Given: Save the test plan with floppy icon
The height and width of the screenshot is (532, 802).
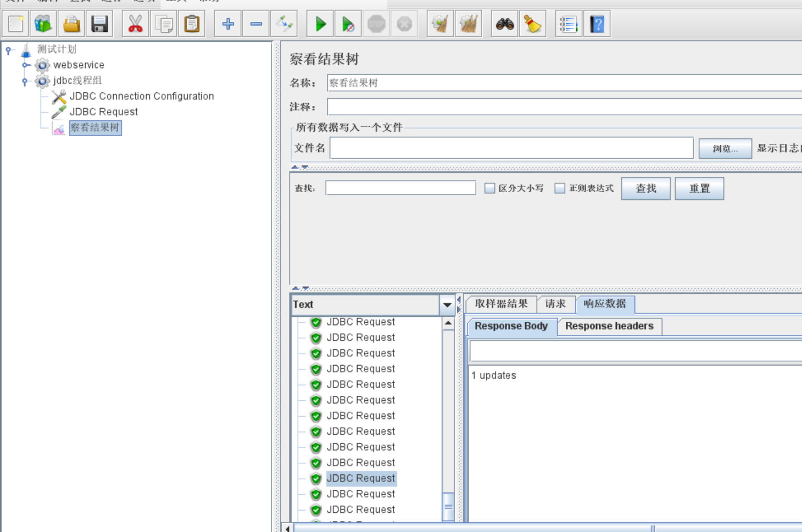Looking at the screenshot, I should coord(99,24).
